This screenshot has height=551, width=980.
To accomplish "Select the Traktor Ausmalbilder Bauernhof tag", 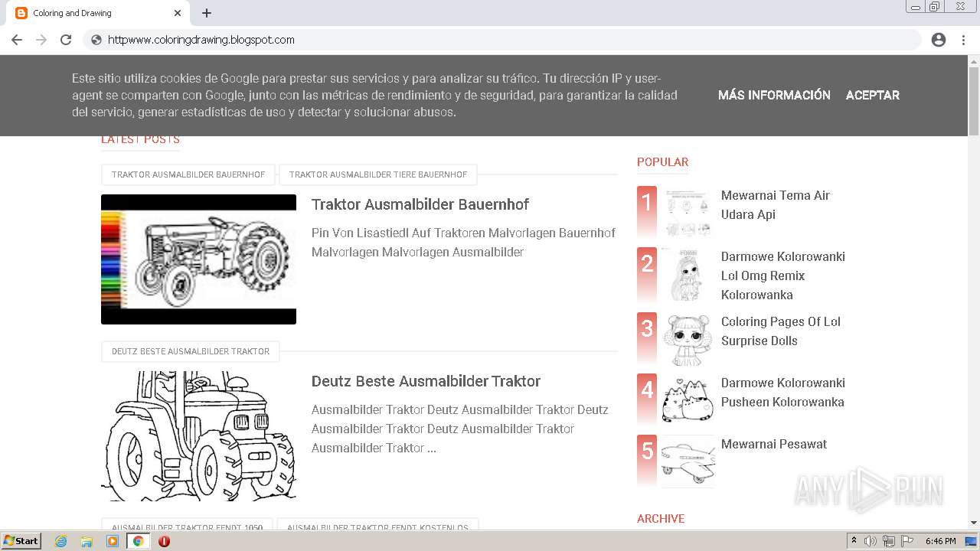I will 188,174.
